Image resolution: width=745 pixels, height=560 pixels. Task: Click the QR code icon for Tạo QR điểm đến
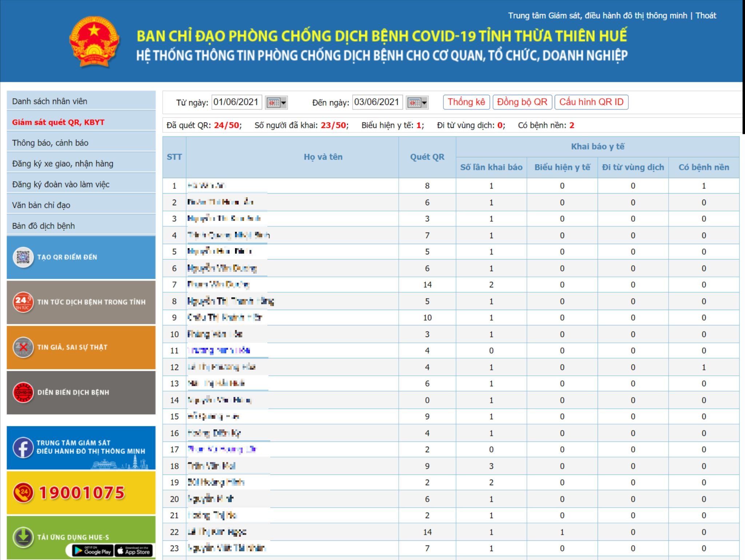point(23,257)
